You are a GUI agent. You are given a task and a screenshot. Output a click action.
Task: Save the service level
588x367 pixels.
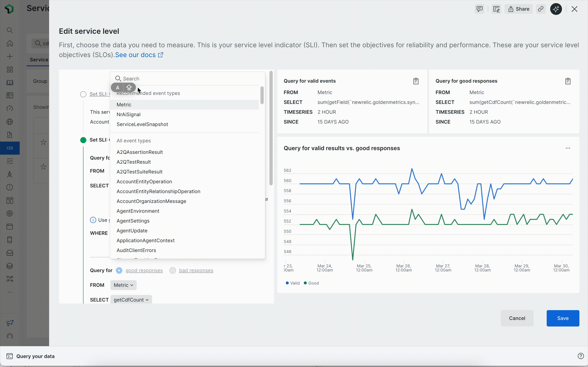pyautogui.click(x=563, y=318)
